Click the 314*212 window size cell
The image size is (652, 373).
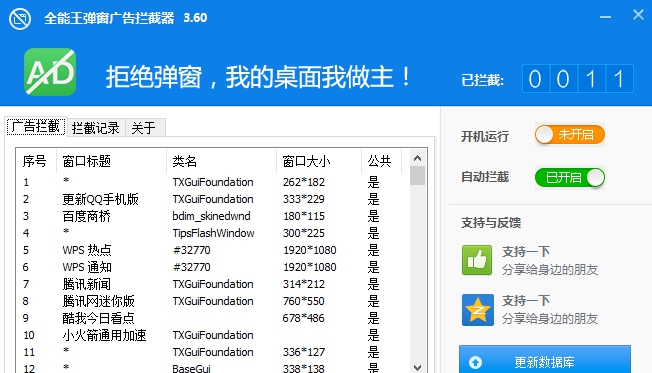pyautogui.click(x=304, y=284)
